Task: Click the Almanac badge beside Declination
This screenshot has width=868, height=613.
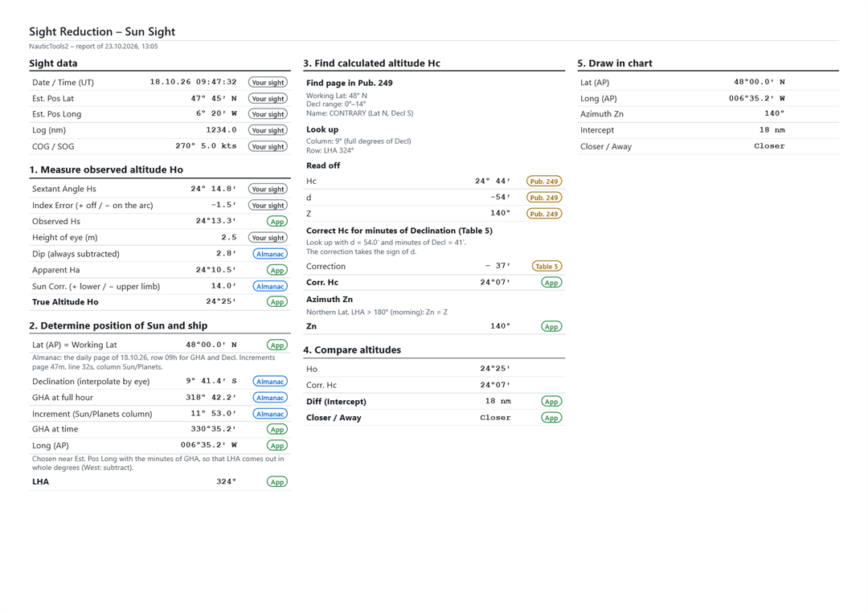Action: pos(270,381)
